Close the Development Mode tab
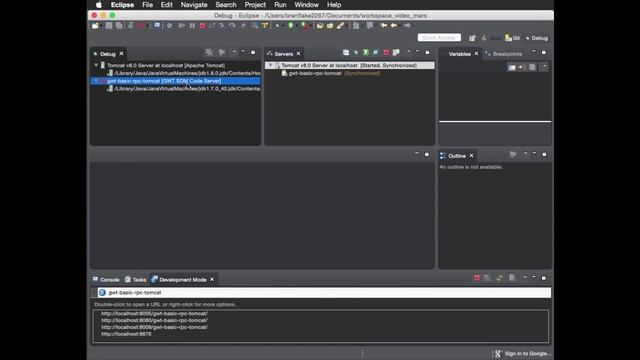This screenshot has height=360, width=640. point(212,280)
